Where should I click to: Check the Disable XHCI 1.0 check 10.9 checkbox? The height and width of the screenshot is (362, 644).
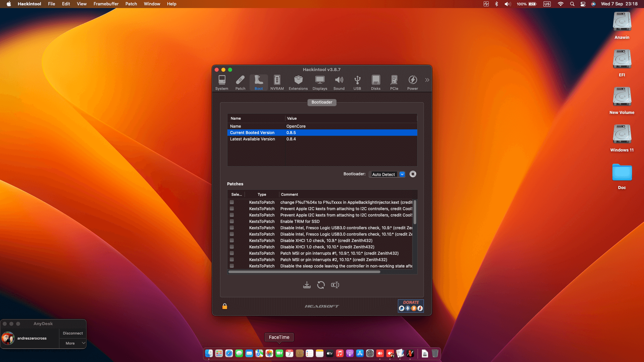coord(232,240)
